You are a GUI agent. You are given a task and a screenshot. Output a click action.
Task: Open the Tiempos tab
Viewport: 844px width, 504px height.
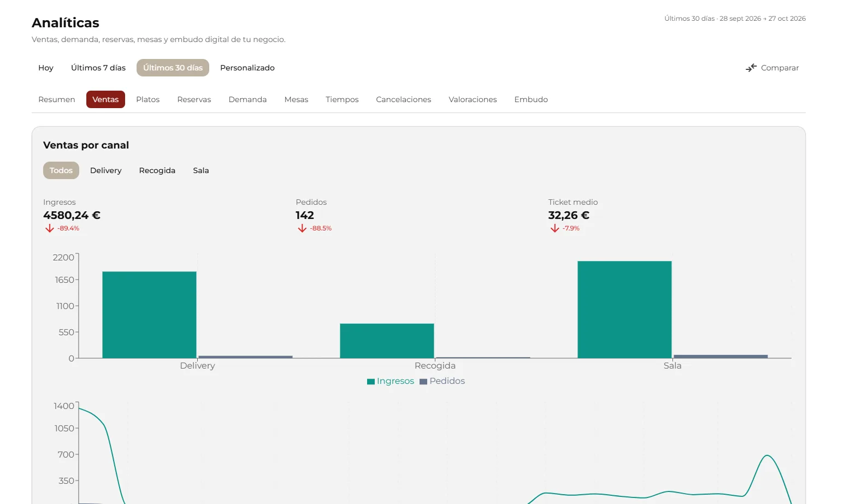[342, 99]
